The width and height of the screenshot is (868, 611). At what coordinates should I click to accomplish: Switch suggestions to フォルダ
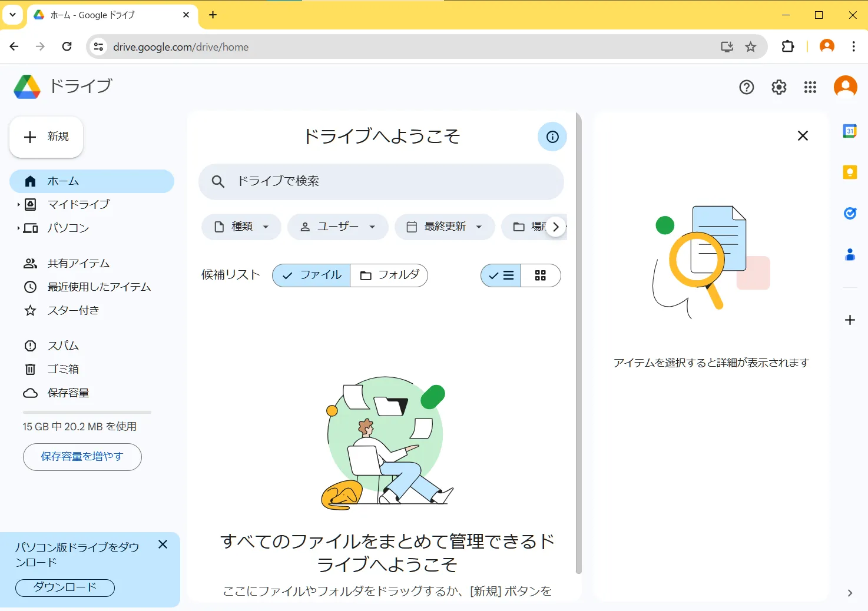pyautogui.click(x=389, y=275)
